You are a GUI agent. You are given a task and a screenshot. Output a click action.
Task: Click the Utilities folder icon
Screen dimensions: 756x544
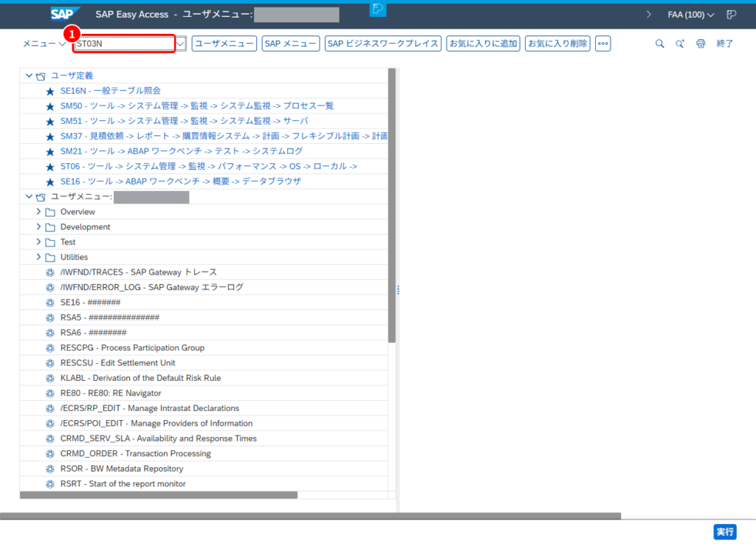pos(50,258)
